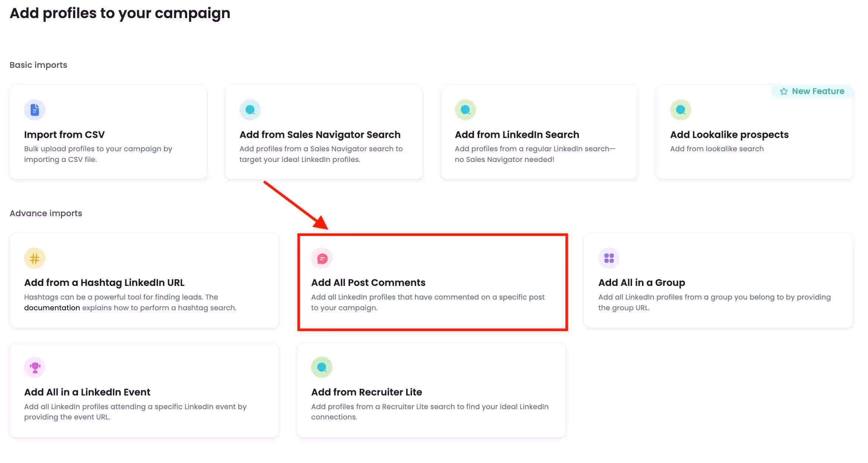Viewport: 868px width, 463px height.
Task: Click the trophy icon for LinkedIn Event import
Action: click(x=34, y=367)
